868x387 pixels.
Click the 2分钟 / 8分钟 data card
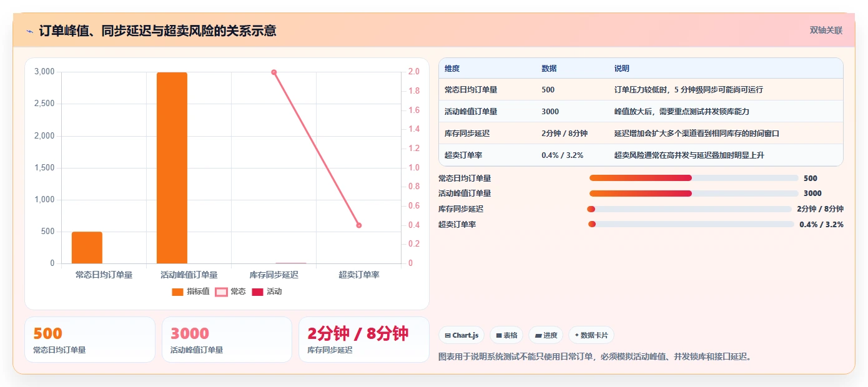click(364, 340)
